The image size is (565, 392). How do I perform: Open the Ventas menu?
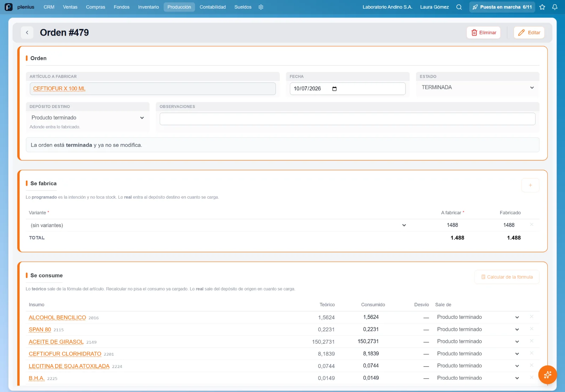(70, 7)
